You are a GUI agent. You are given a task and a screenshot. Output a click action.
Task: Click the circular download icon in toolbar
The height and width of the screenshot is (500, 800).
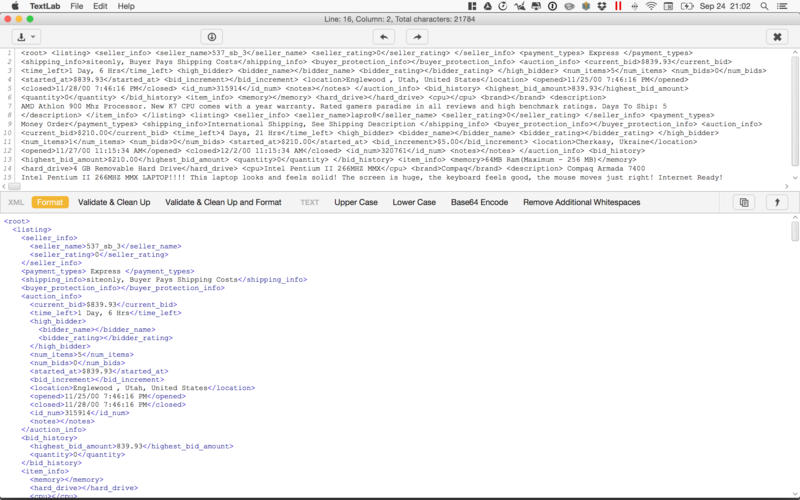click(x=212, y=36)
